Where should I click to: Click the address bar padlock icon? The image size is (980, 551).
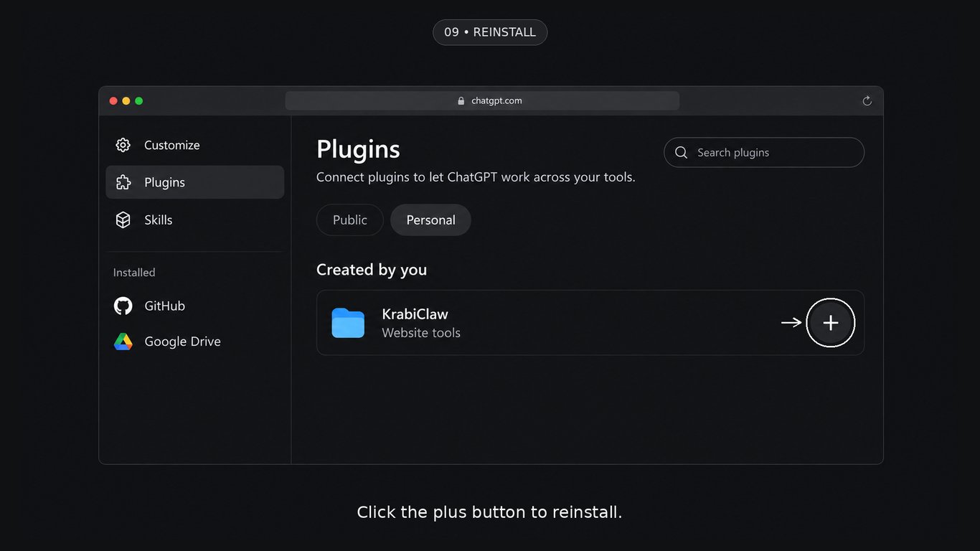point(461,101)
